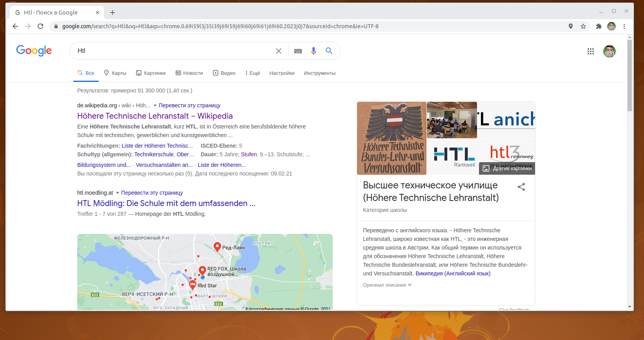644x340 pixels.
Task: Submit search with magnifier icon
Action: coord(329,51)
